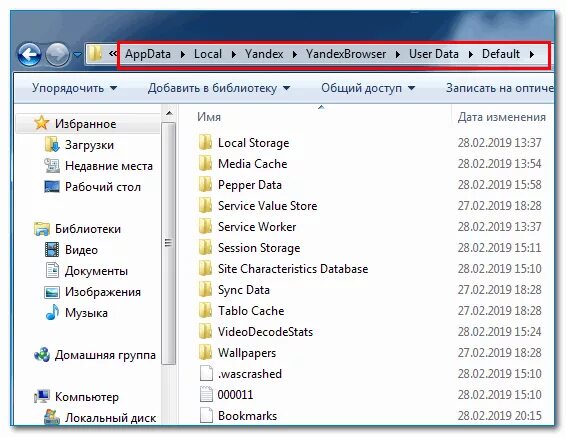Select the Site Characteristics Database folder

click(x=293, y=269)
